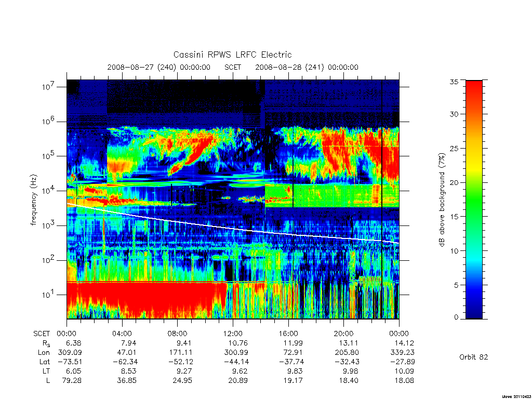Click inside the spectrogram plot area
532x399 pixels.
233,199
